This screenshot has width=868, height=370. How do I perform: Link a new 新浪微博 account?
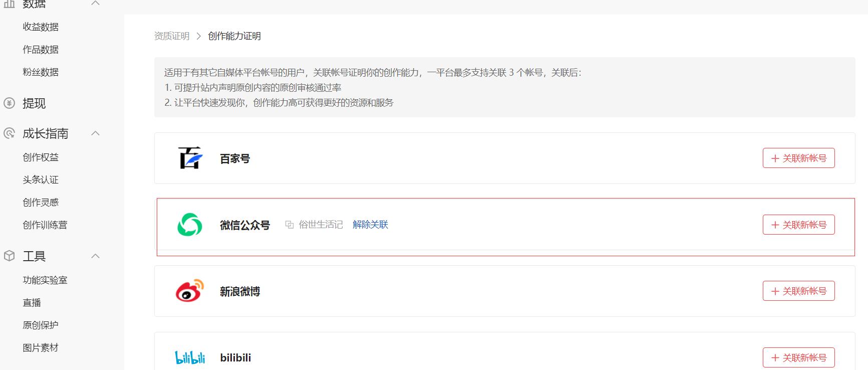coord(799,291)
